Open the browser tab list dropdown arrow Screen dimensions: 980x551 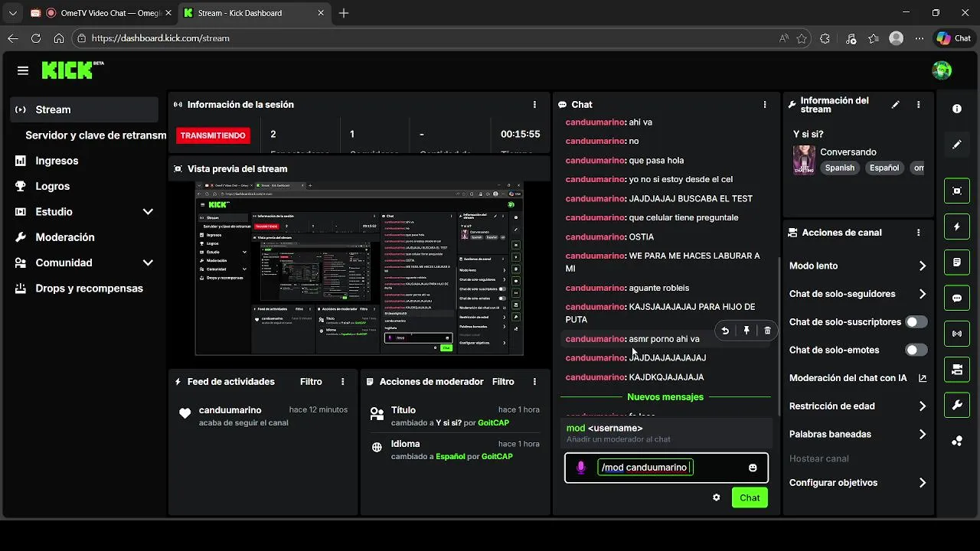point(12,13)
